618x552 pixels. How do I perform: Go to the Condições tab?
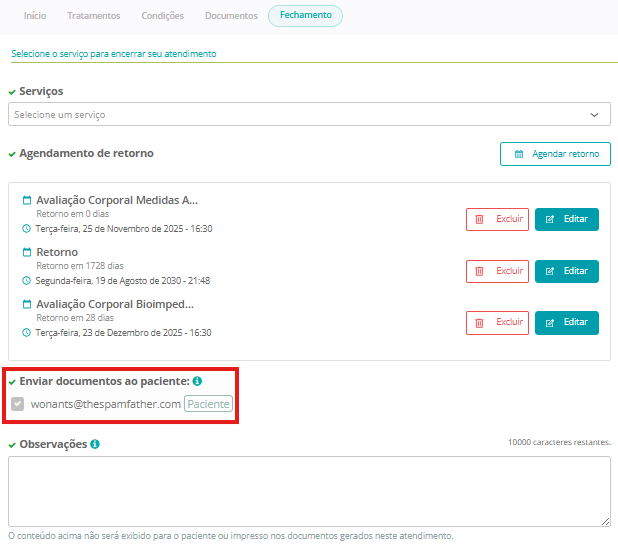pyautogui.click(x=162, y=16)
